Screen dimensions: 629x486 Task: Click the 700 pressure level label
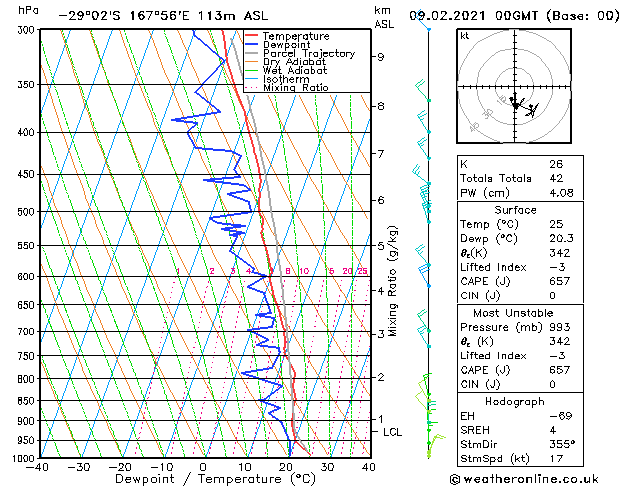point(28,332)
